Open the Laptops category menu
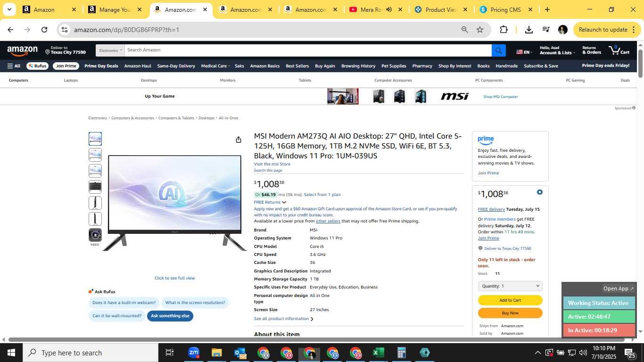This screenshot has height=362, width=644. (x=71, y=80)
